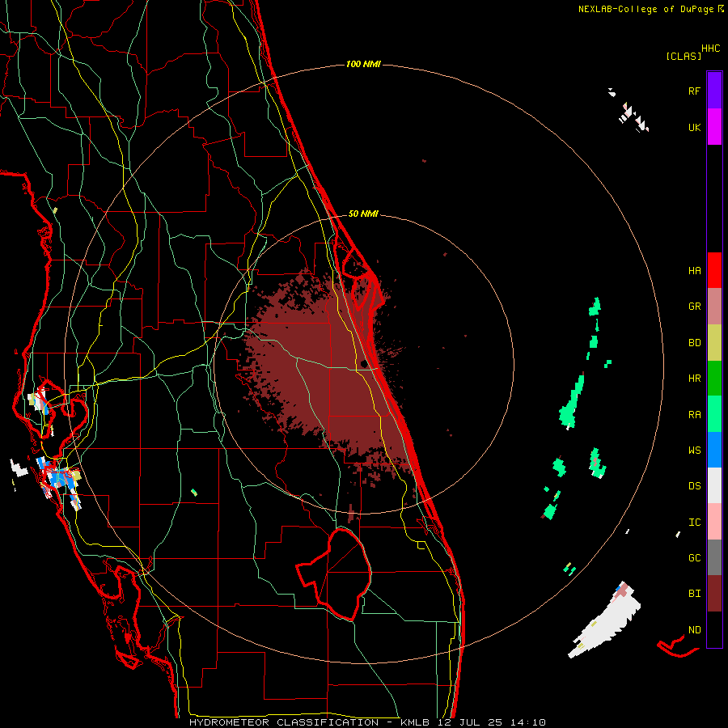The width and height of the screenshot is (728, 728).
Task: Click the WS blue legend swatch
Action: pos(714,450)
